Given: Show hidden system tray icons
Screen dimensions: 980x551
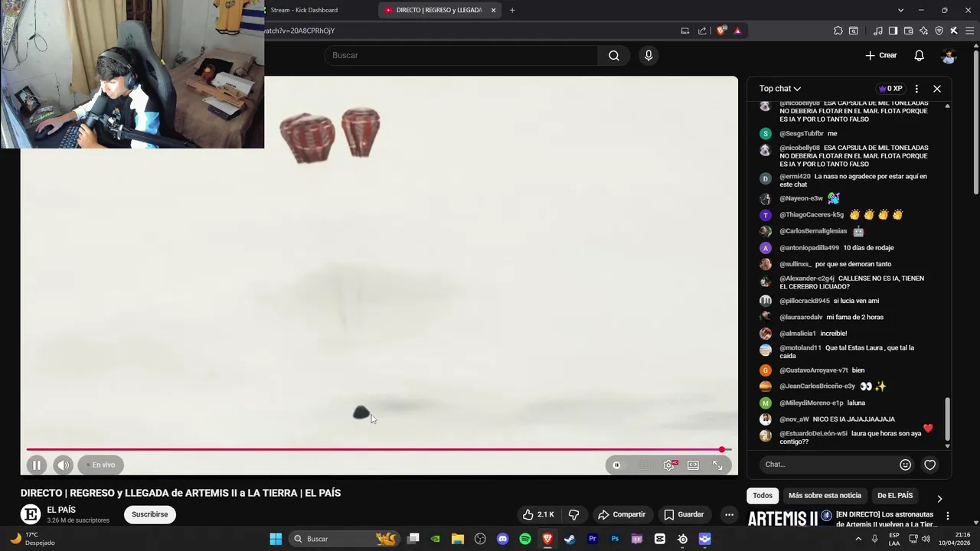Looking at the screenshot, I should [859, 539].
